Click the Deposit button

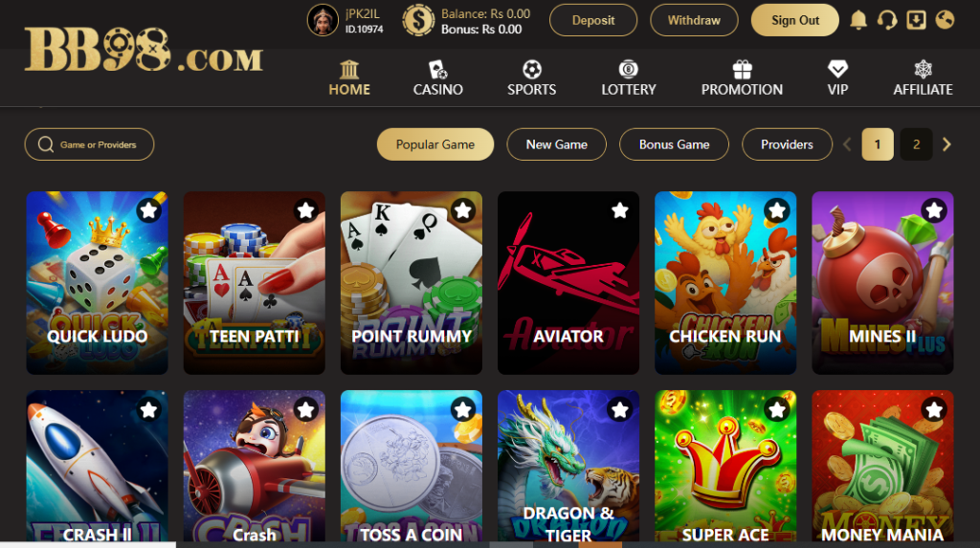pos(593,20)
